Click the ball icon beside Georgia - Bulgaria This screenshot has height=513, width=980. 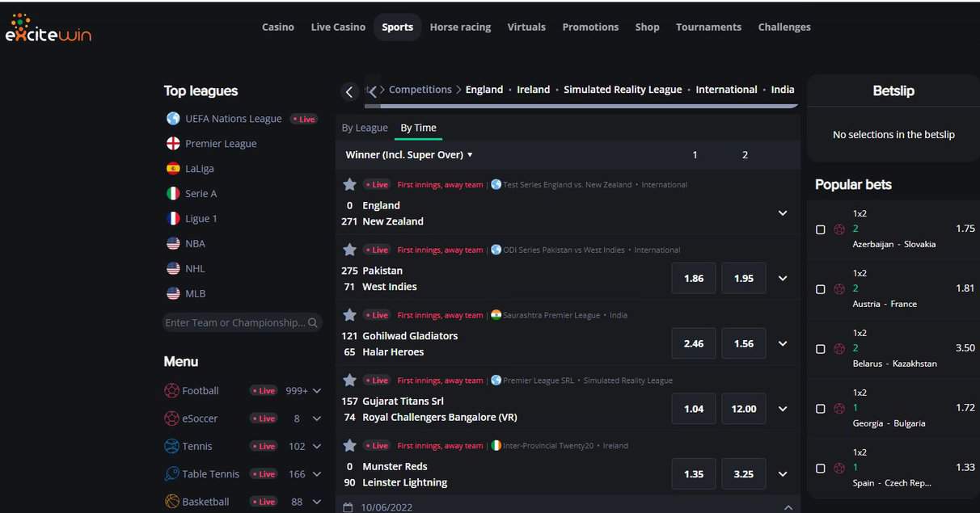(839, 409)
